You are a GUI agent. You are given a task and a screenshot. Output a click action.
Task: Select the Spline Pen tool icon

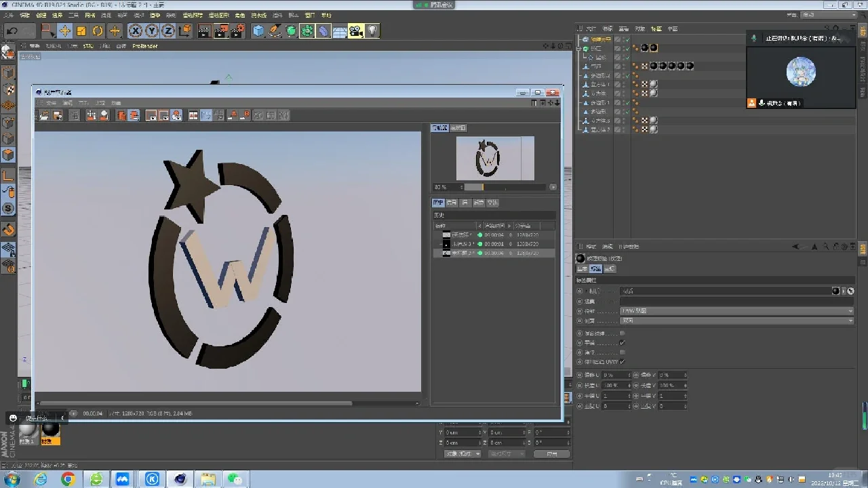point(275,30)
